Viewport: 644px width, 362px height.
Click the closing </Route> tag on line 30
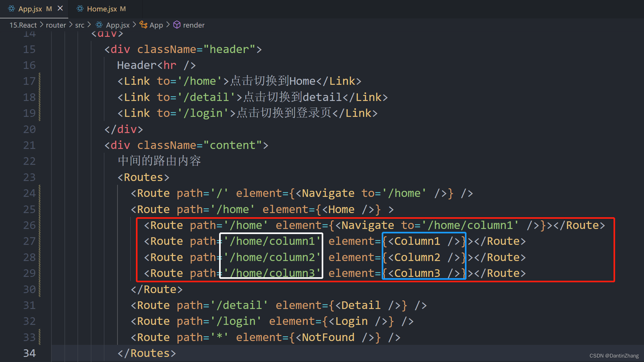click(157, 289)
